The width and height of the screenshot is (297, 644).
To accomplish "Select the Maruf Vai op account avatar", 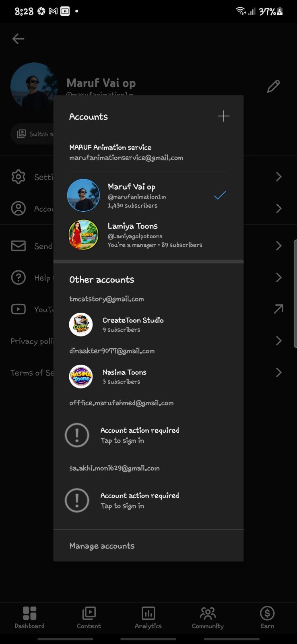I will [83, 195].
